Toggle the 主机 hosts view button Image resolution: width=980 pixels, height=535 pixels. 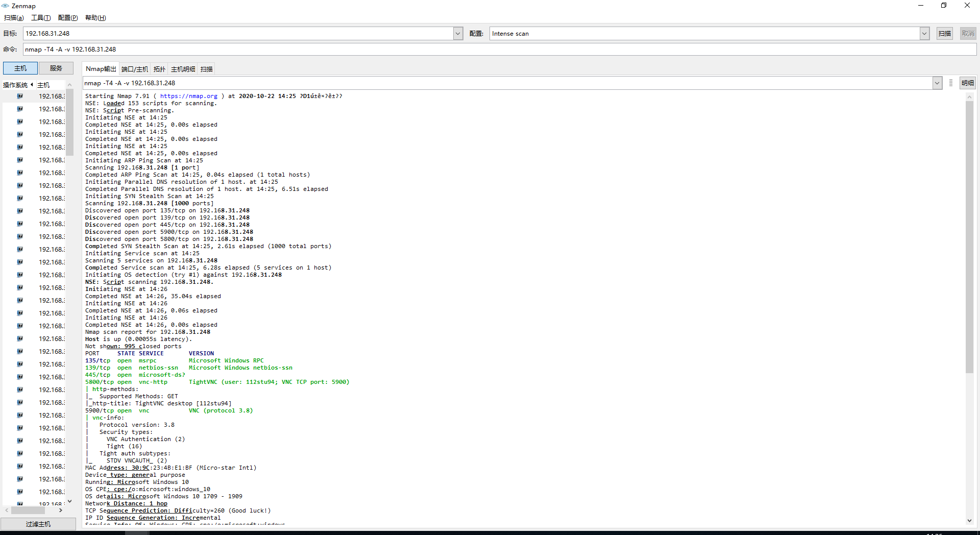[20, 68]
